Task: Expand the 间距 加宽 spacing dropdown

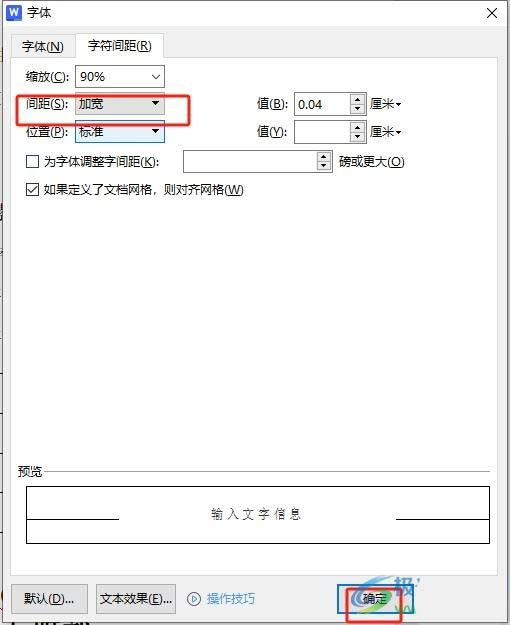Action: point(120,104)
